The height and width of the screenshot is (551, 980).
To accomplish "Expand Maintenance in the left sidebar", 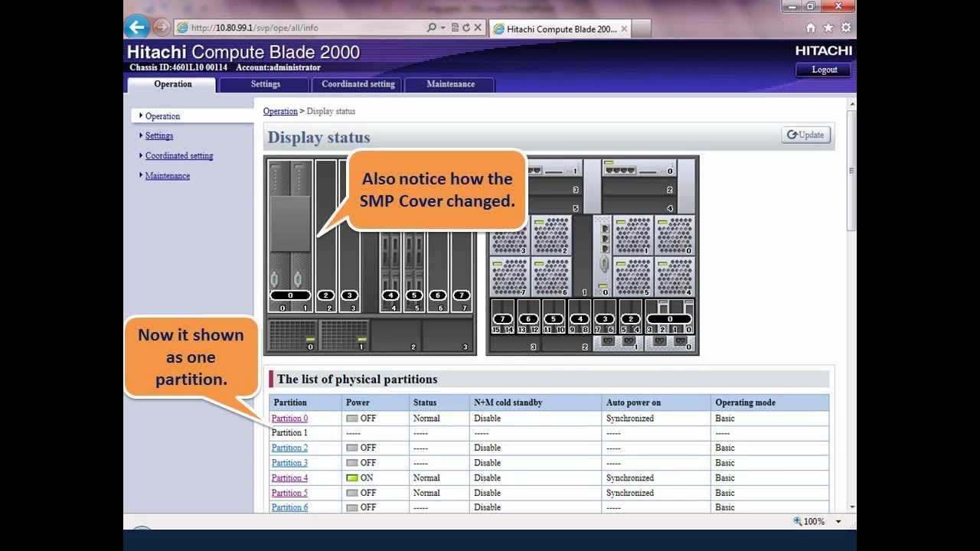I will click(167, 175).
